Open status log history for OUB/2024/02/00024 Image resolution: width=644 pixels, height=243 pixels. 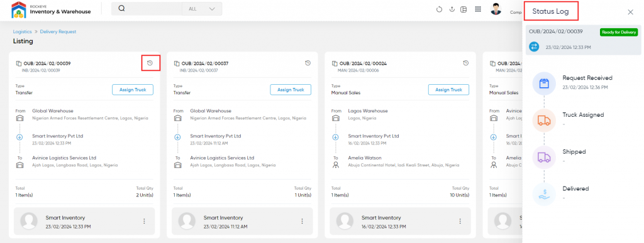pyautogui.click(x=466, y=63)
